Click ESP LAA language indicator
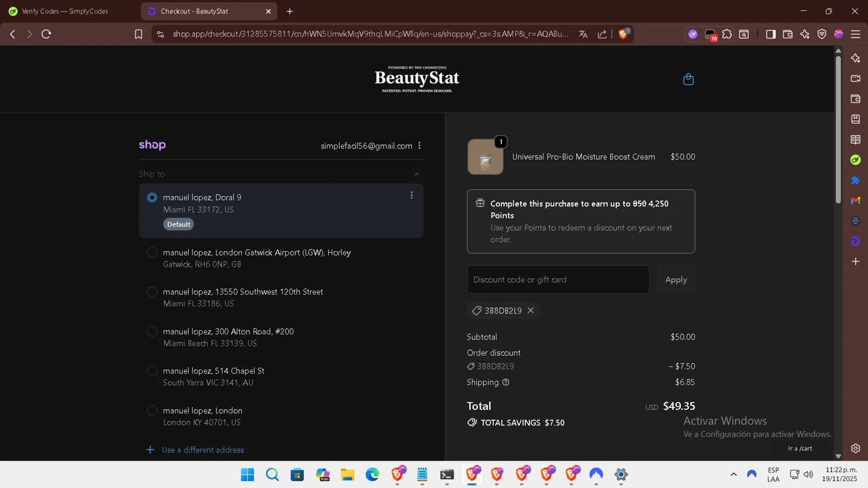868x488 pixels. pos(773,475)
